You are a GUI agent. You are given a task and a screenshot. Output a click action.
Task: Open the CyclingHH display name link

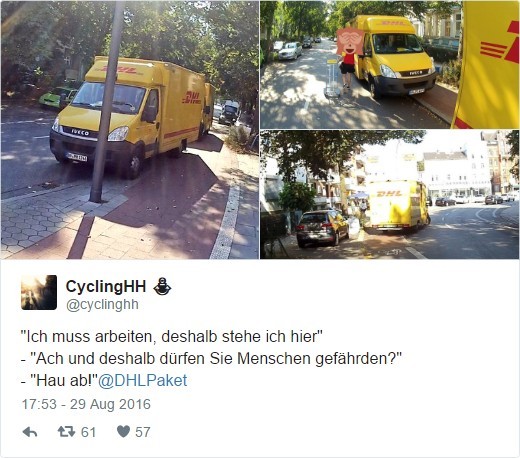click(x=106, y=286)
